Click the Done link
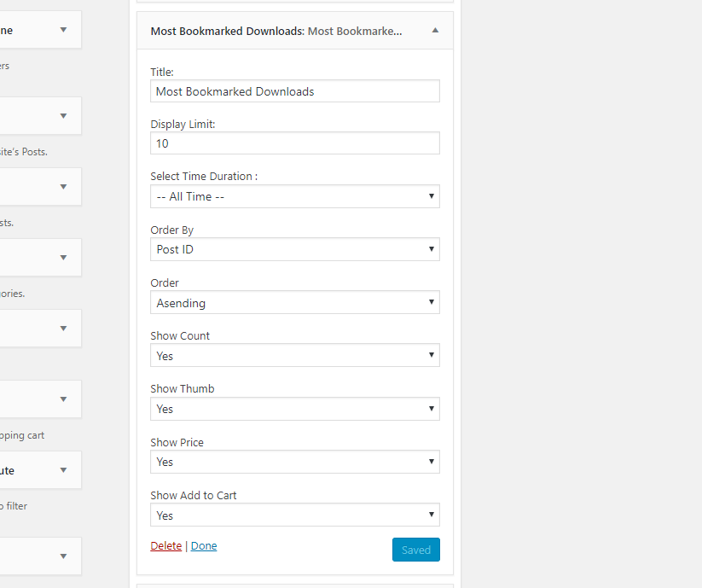This screenshot has height=588, width=702. coord(204,546)
